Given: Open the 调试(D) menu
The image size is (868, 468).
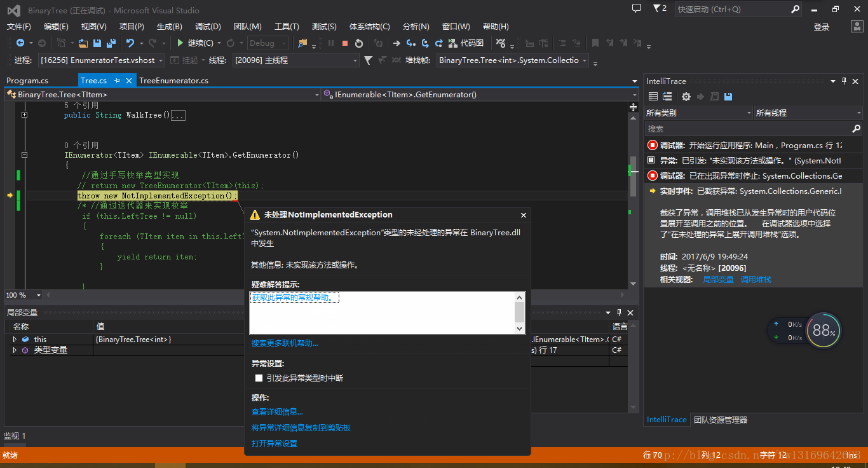Looking at the screenshot, I should (208, 26).
